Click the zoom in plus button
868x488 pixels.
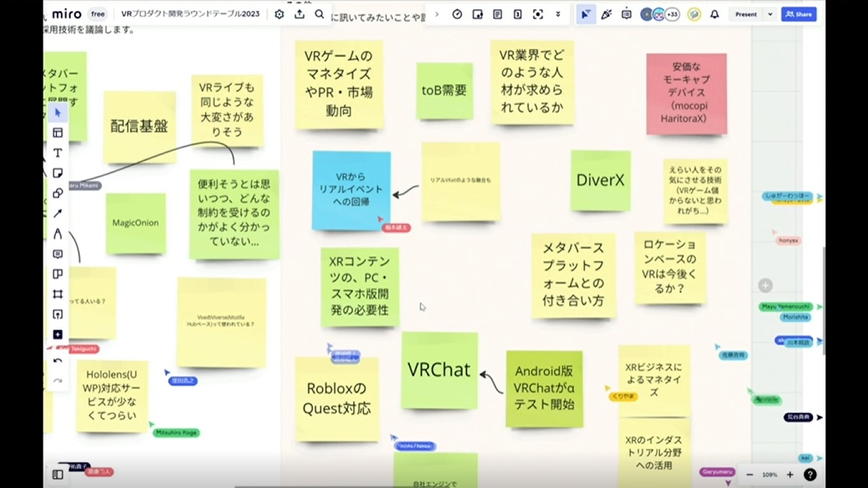790,475
